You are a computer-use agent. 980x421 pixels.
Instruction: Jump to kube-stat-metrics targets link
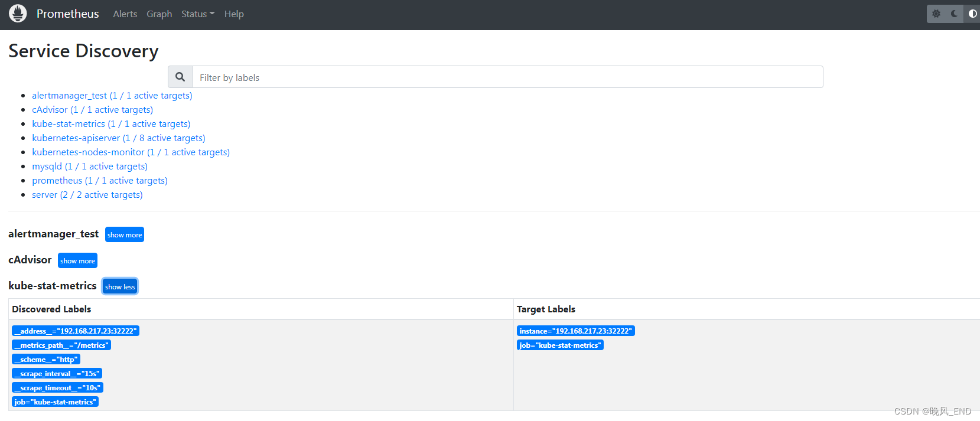(111, 124)
